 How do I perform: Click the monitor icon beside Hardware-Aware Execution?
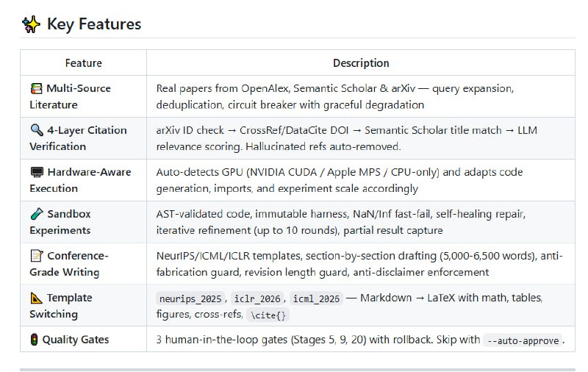click(x=36, y=172)
